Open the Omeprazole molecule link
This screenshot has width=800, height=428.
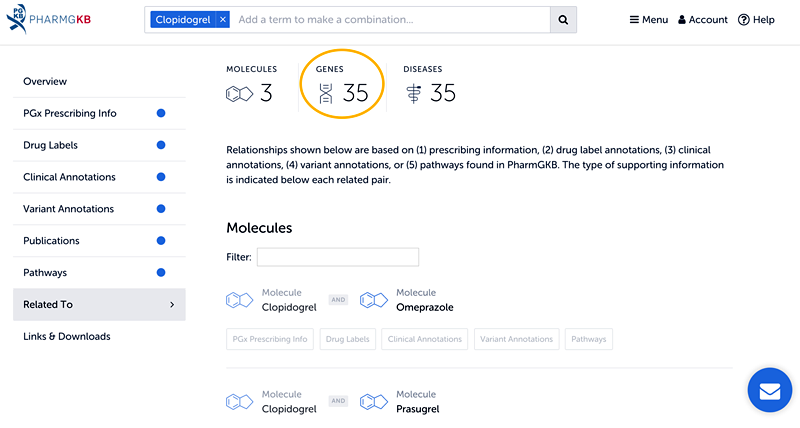424,308
